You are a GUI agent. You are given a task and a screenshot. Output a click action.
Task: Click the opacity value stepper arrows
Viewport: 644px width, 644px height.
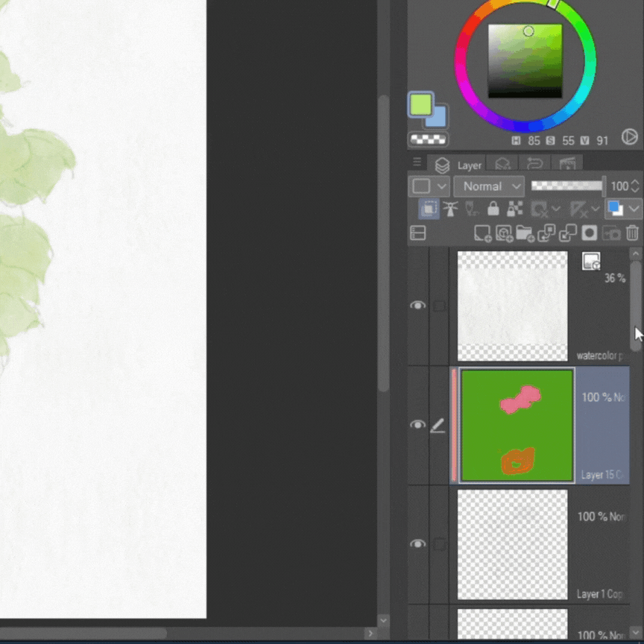click(635, 186)
